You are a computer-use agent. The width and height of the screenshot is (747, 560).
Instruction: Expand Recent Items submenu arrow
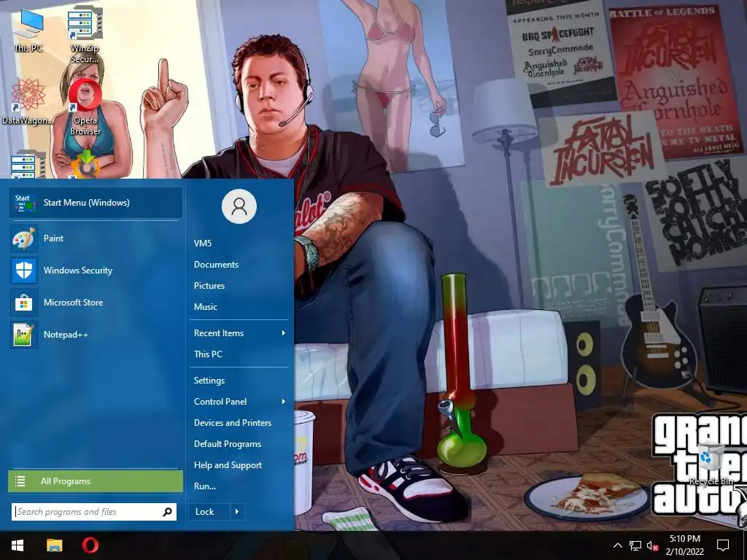[284, 333]
